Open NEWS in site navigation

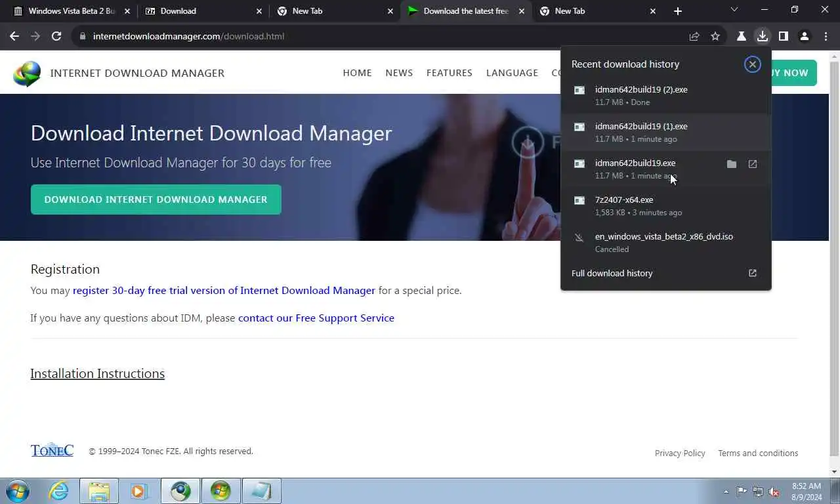(x=399, y=73)
